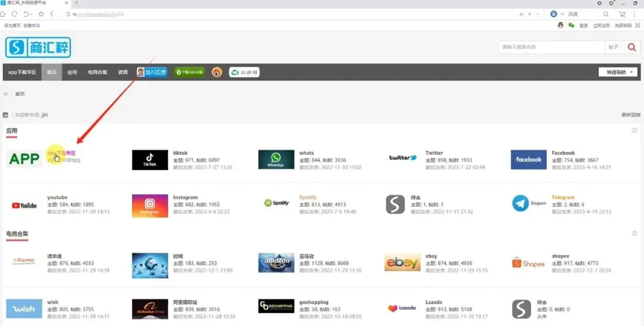Open the 快捷导航 dropdown
The height and width of the screenshot is (326, 644).
(x=618, y=72)
